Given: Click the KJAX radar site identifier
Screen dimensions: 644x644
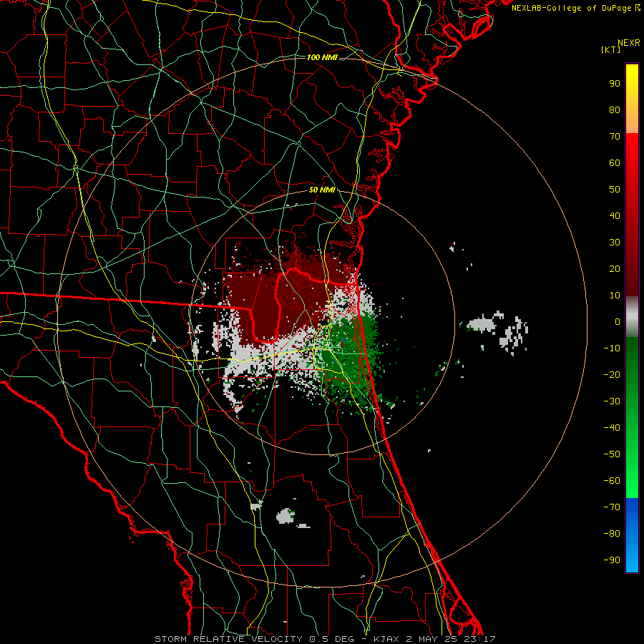Looking at the screenshot, I should pyautogui.click(x=388, y=639).
